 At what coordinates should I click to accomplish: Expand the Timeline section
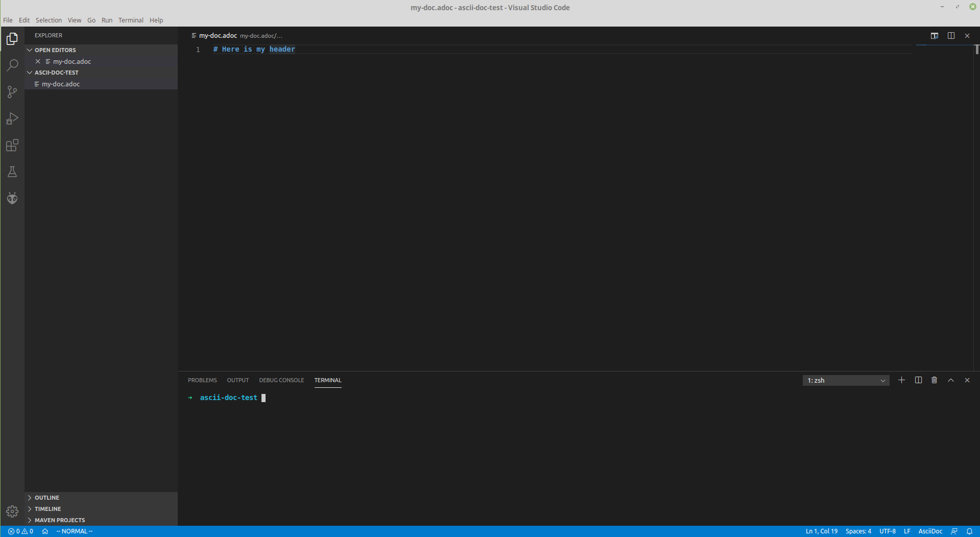coord(101,509)
